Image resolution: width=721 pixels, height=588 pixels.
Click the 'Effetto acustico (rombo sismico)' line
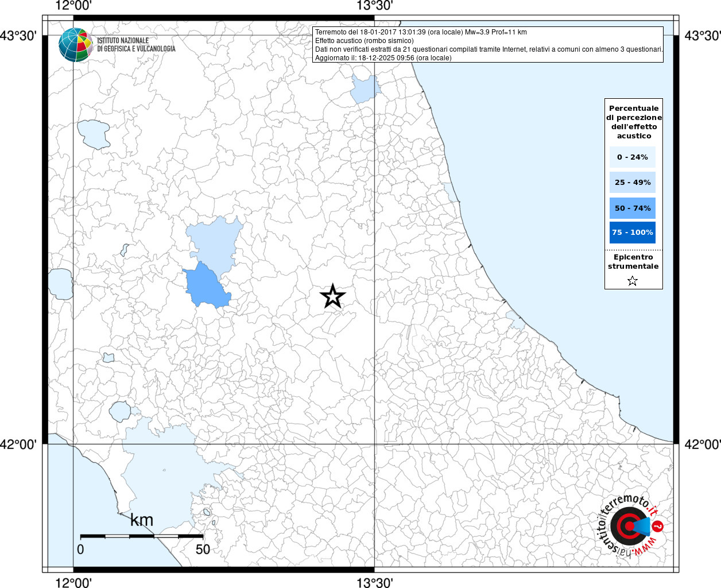(x=364, y=41)
